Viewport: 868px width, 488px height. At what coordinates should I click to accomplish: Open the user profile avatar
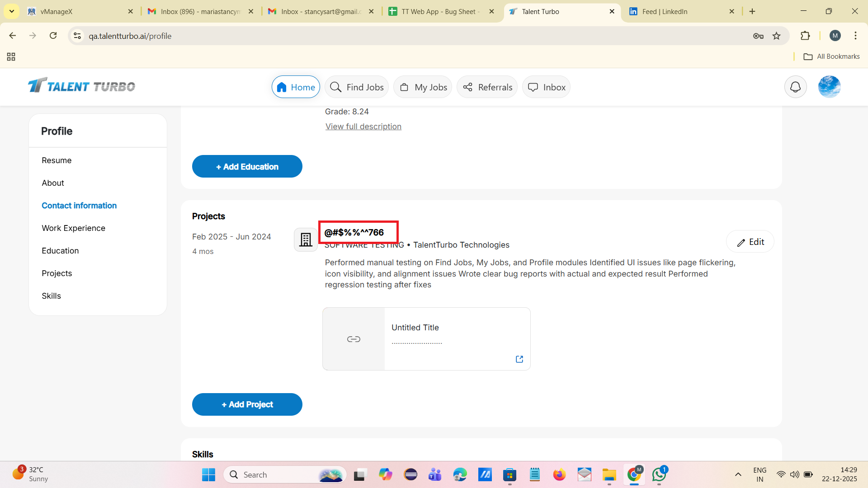[x=829, y=87]
